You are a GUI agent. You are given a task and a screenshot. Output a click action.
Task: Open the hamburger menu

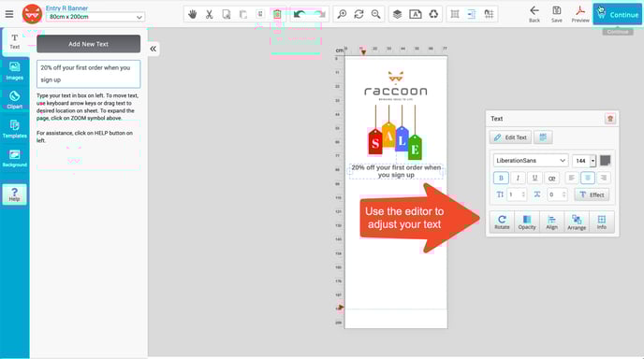(x=9, y=14)
